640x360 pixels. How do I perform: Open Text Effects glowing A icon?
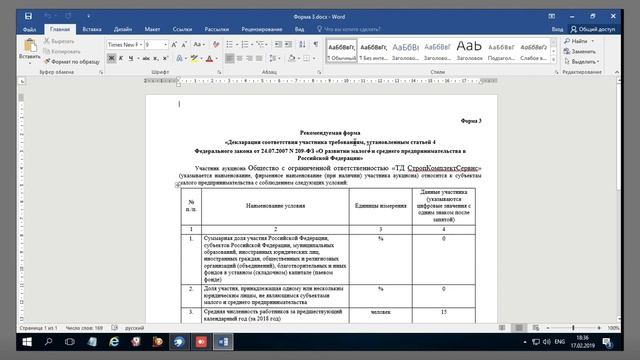[x=179, y=59]
